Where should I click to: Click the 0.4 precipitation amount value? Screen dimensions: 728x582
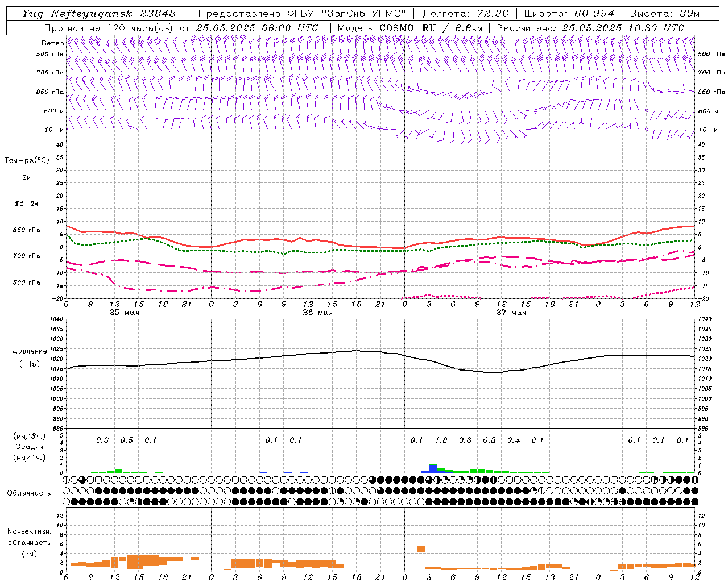(x=514, y=440)
